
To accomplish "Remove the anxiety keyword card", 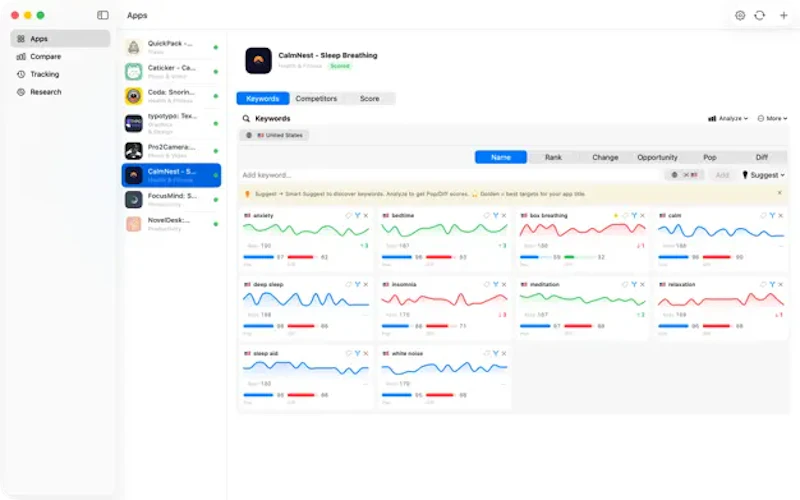I will 366,215.
